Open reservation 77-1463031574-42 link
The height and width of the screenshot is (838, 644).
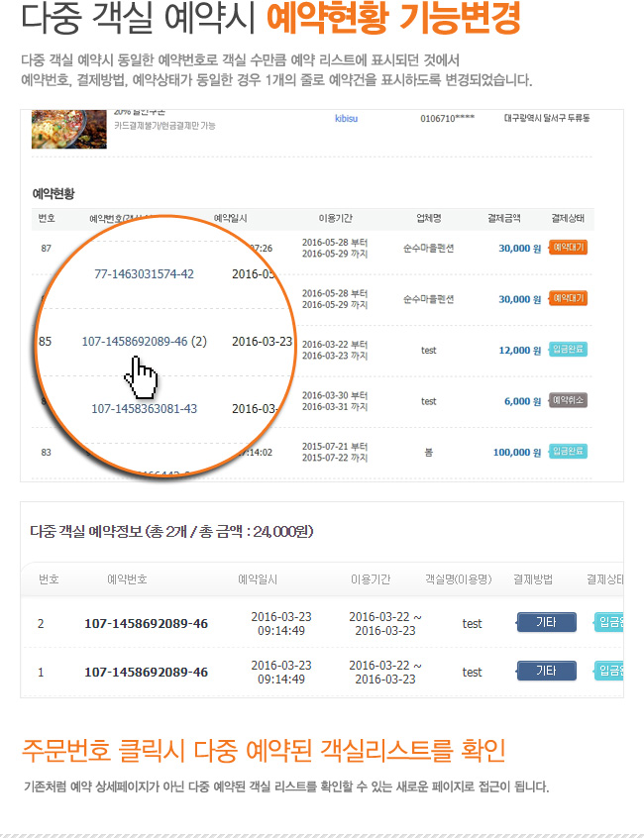pyautogui.click(x=144, y=274)
